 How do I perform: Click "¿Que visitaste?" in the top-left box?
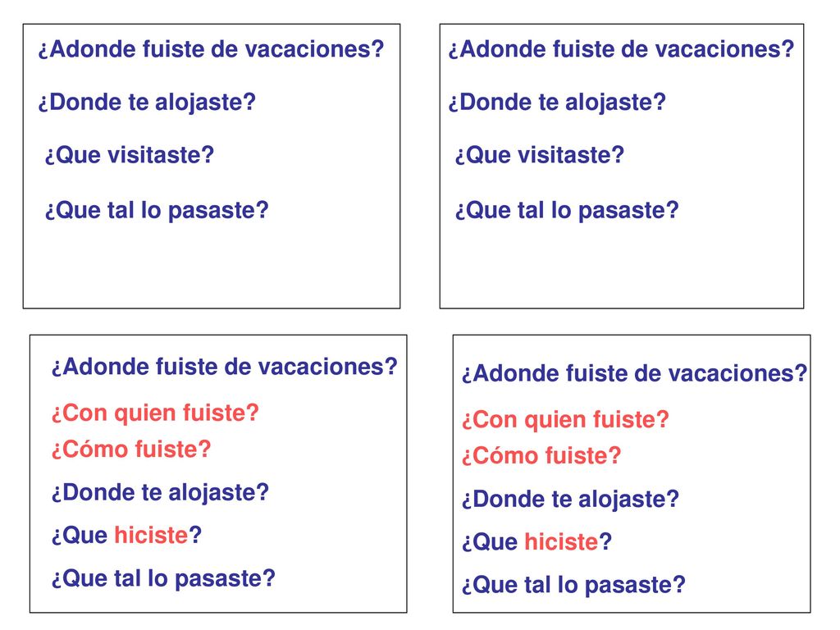click(x=129, y=155)
